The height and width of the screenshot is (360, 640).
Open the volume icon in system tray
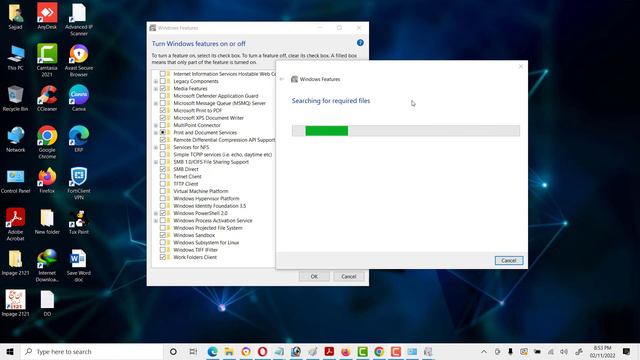[564, 351]
